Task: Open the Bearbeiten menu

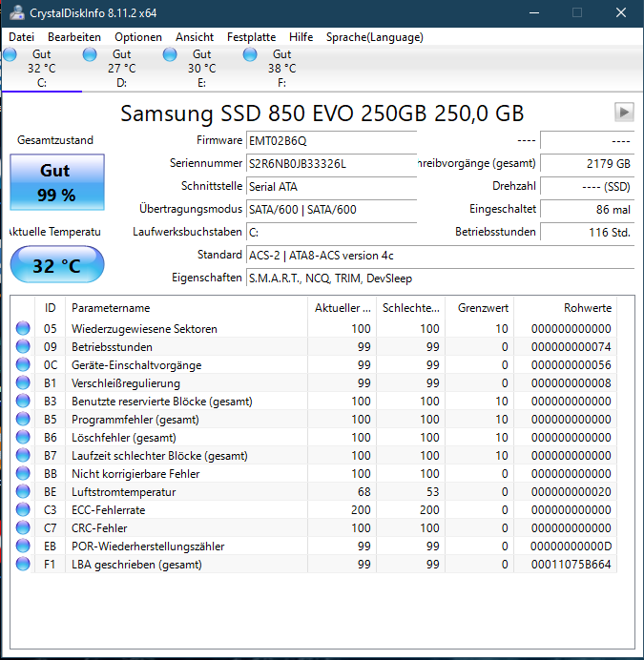Action: [x=74, y=37]
